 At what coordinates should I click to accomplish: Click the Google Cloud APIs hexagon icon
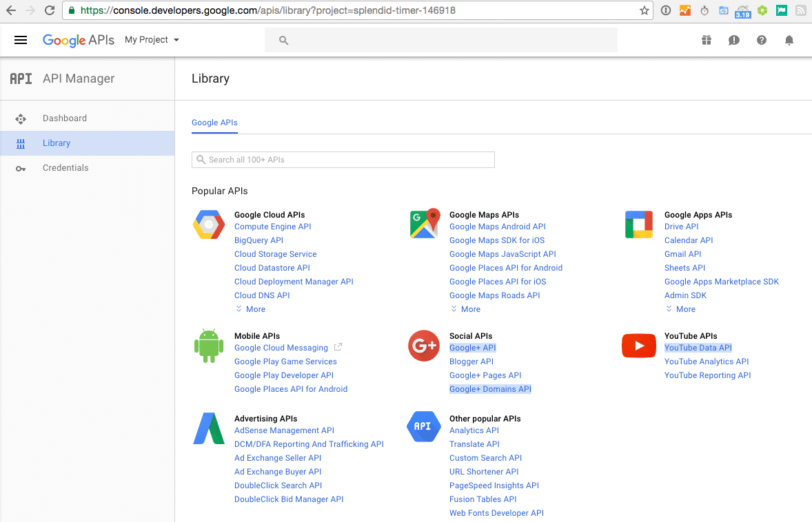209,225
